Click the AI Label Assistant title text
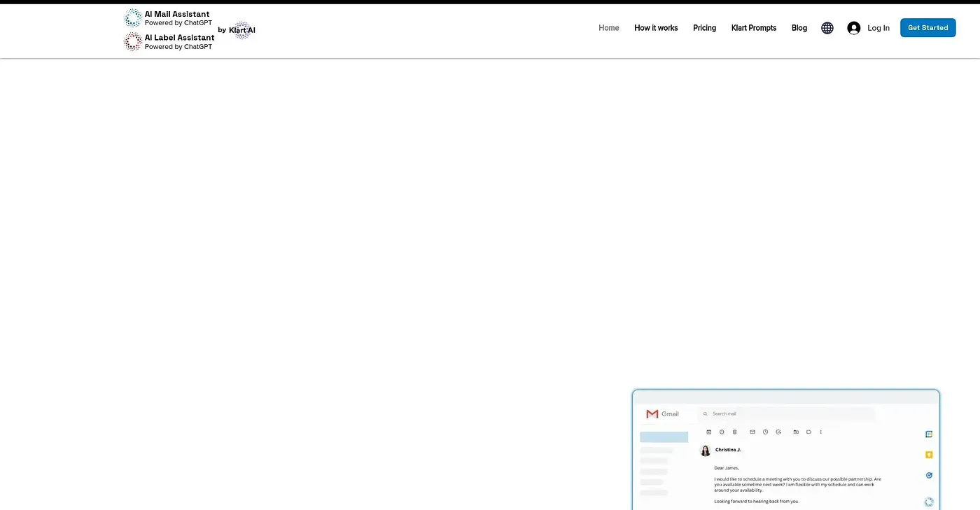Viewport: 980px width, 510px height. 179,38
